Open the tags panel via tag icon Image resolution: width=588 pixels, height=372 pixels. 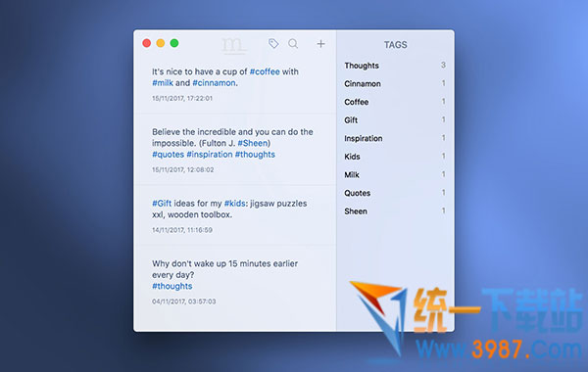(273, 43)
